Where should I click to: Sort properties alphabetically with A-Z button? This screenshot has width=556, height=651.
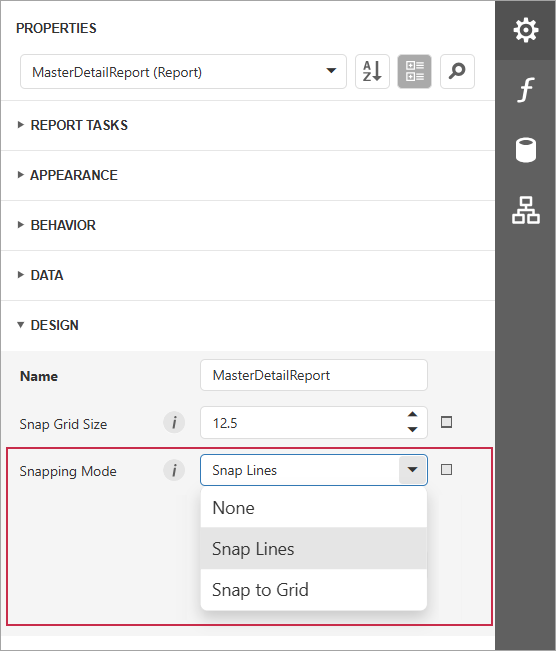pos(372,71)
